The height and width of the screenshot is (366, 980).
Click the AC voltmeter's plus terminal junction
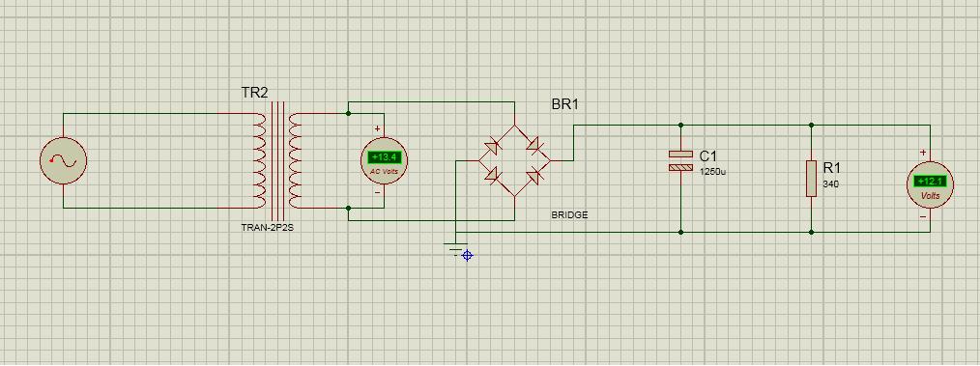point(348,113)
